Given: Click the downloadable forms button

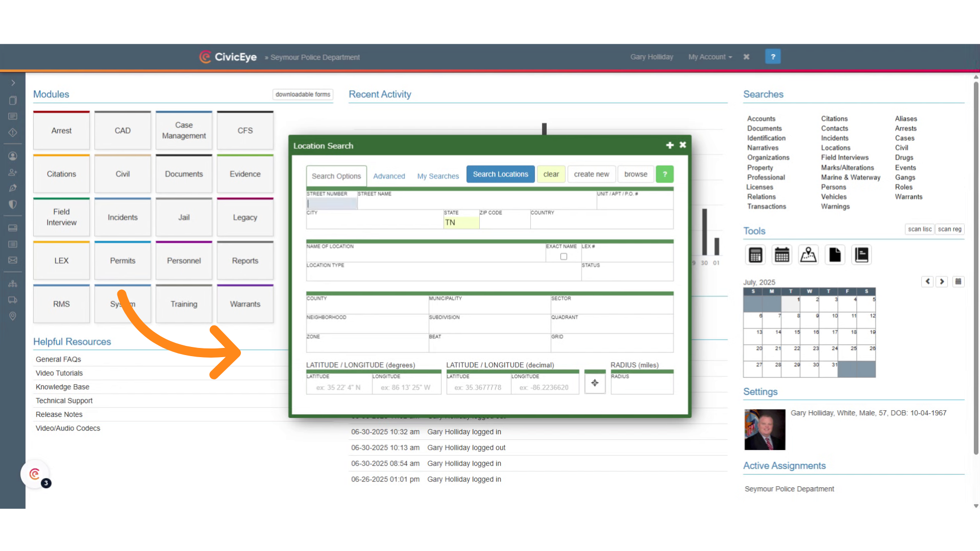Looking at the screenshot, I should [303, 94].
